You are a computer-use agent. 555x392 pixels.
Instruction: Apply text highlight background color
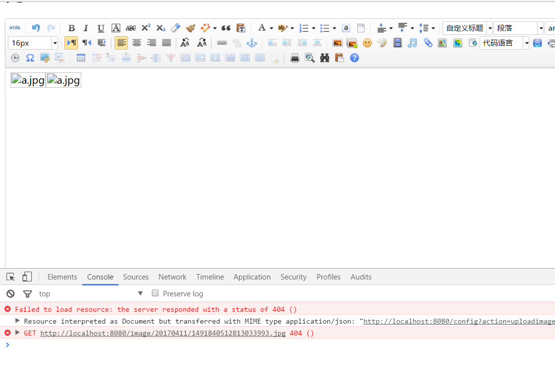click(282, 28)
